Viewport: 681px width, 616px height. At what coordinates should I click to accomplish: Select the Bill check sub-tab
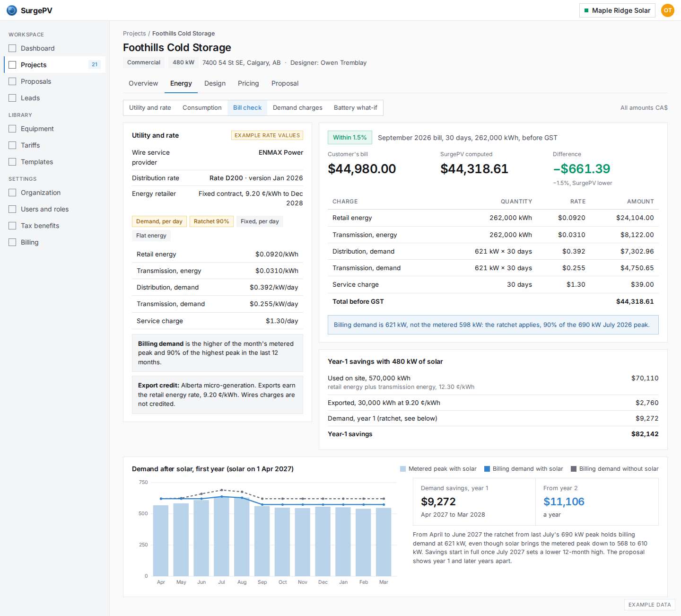247,108
